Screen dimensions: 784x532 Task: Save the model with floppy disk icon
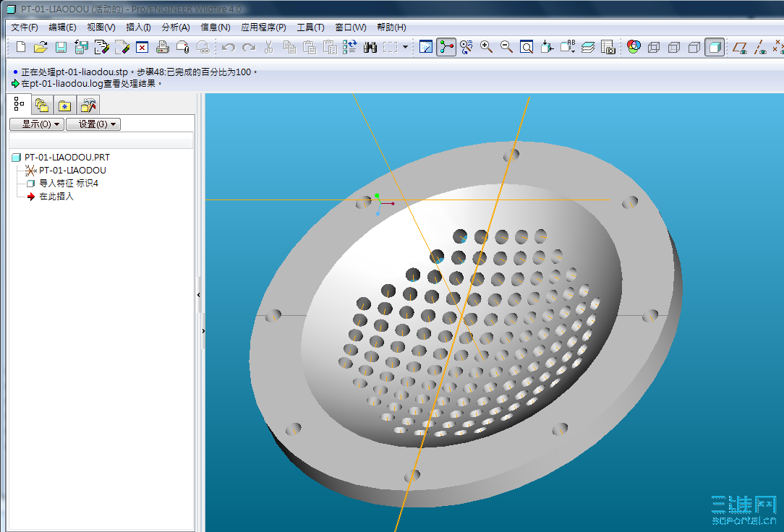pos(61,47)
